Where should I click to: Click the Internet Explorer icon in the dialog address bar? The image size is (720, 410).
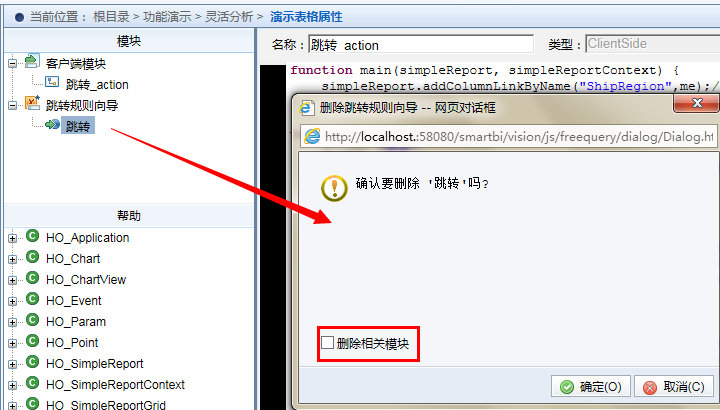(312, 136)
